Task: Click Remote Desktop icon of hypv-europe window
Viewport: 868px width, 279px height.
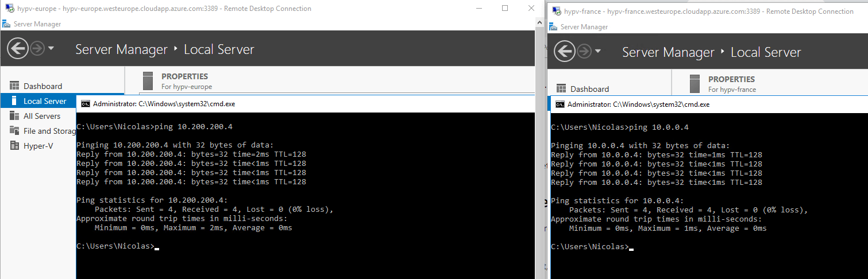Action: [10, 9]
